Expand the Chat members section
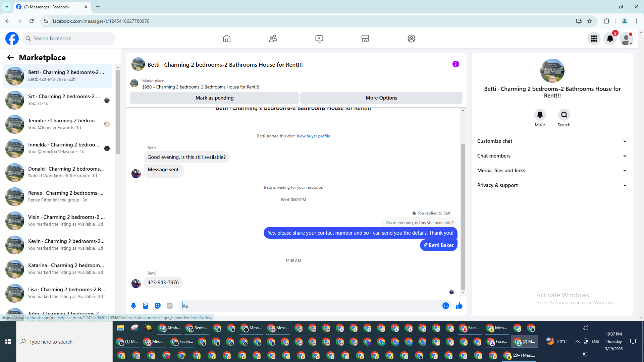 [552, 156]
